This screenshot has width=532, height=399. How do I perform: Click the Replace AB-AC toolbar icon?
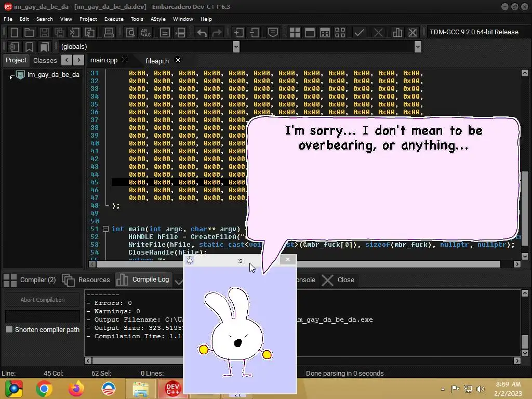145,33
